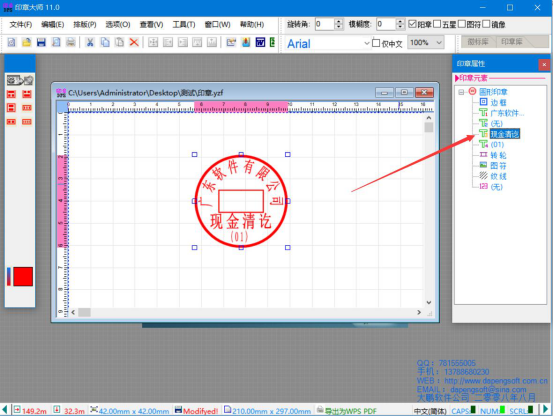Select the top-right red layout icon in tool palette
Image resolution: width=554 pixels, height=417 pixels.
pos(27,94)
